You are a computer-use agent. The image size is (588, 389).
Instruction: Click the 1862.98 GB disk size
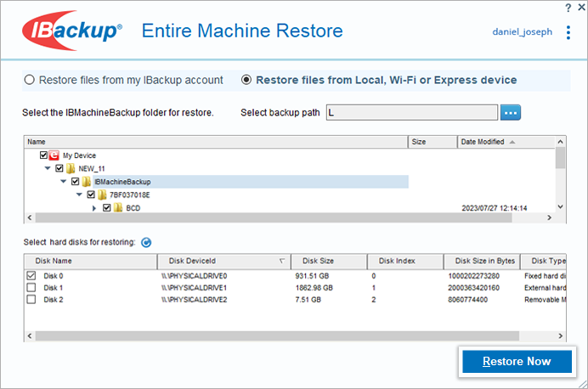point(314,288)
